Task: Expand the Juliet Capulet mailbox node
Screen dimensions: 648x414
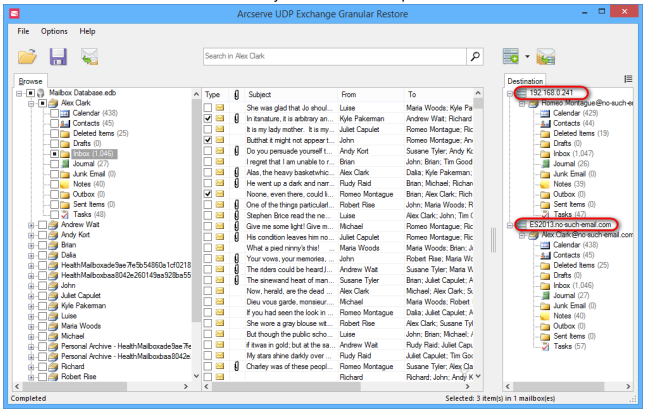Action: click(31, 296)
